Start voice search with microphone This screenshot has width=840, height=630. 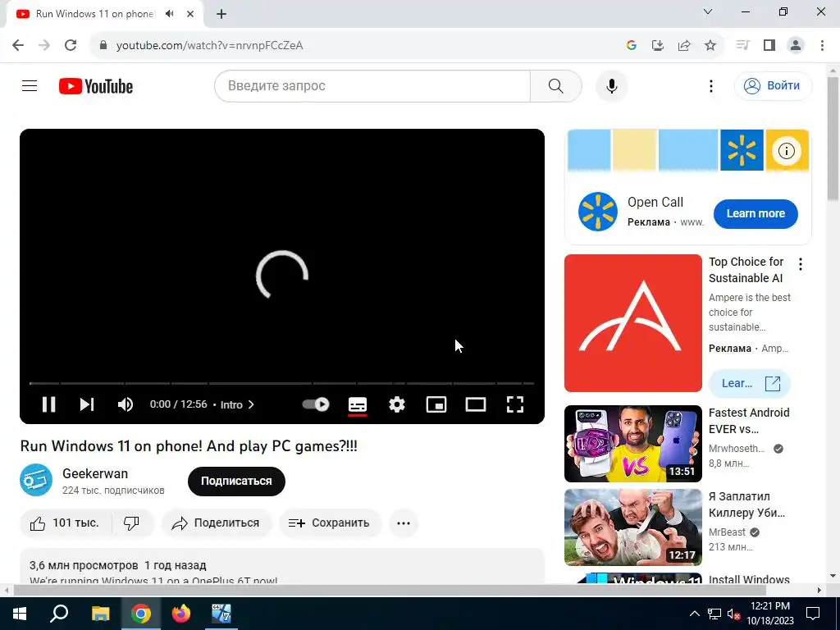(x=612, y=85)
